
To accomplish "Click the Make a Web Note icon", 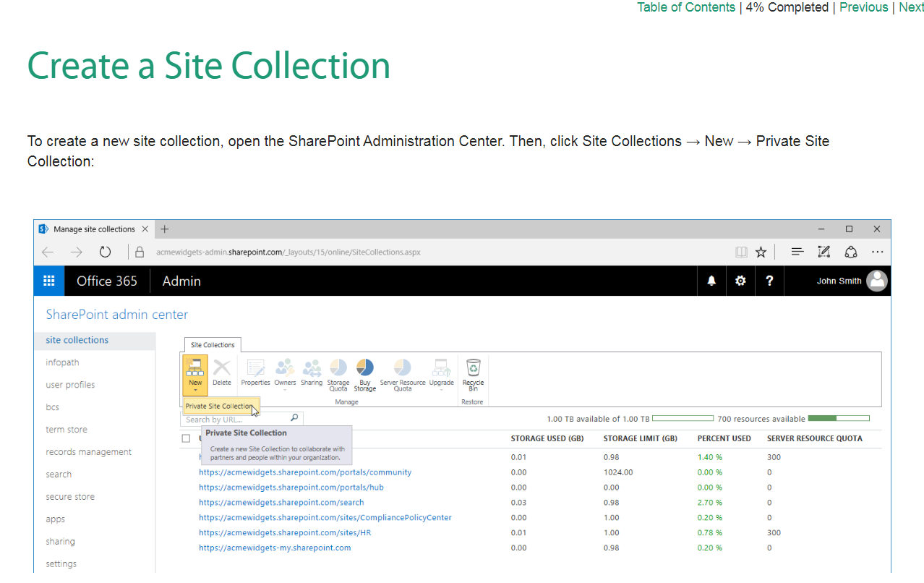I will [x=824, y=252].
